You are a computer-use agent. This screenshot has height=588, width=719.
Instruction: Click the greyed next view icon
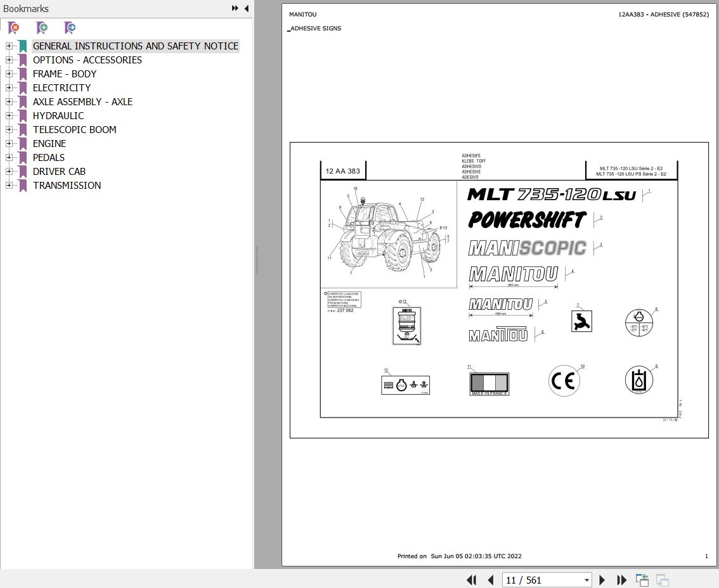point(662,580)
